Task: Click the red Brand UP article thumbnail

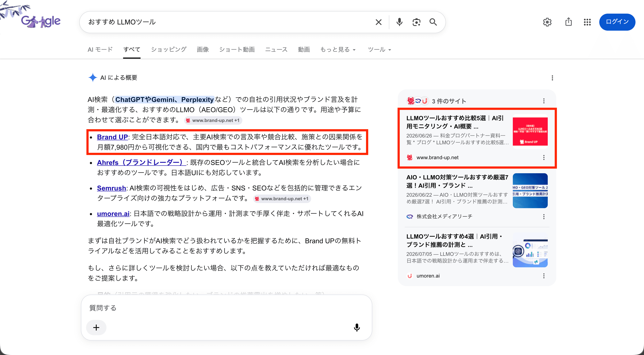Action: (x=530, y=132)
